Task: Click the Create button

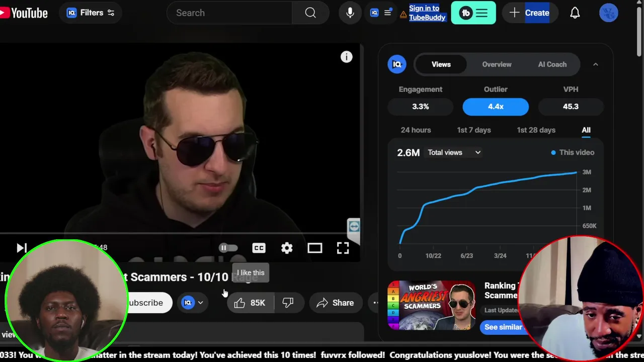Action: pos(529,13)
